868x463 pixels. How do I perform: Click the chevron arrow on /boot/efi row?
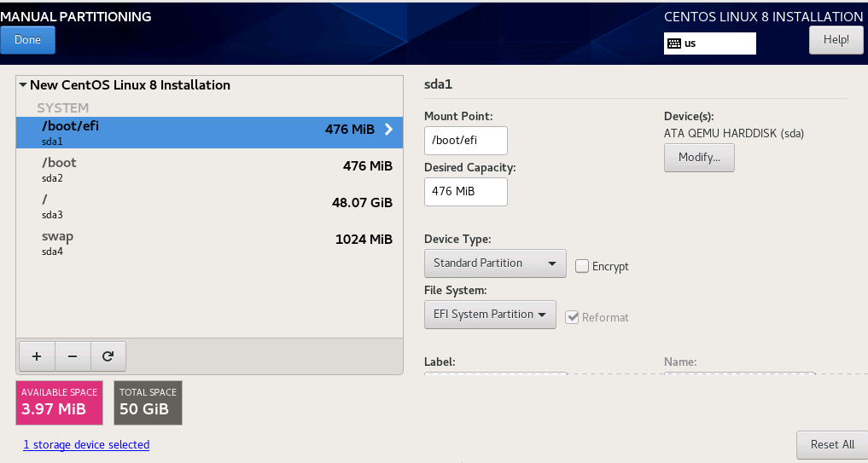pos(388,130)
